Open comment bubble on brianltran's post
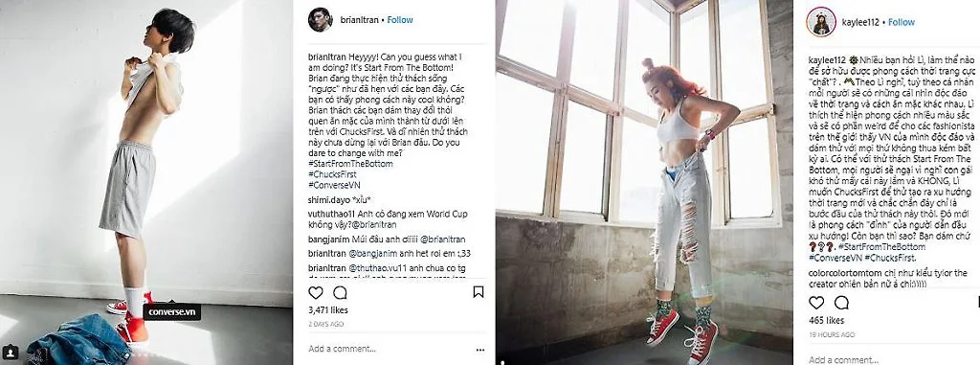980x365 pixels. click(x=340, y=292)
